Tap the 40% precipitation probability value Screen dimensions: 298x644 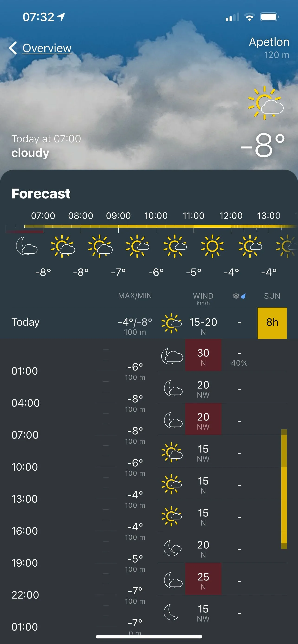[239, 363]
